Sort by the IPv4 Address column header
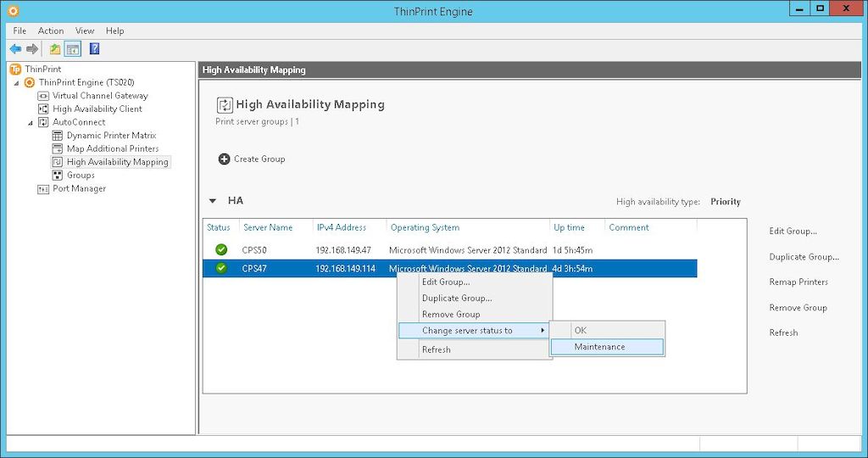Screen dimensions: 868x458 pos(342,227)
